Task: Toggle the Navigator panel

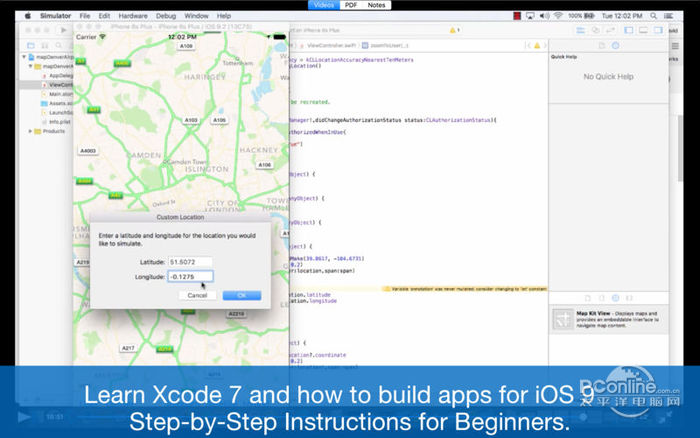Action: 629,30
